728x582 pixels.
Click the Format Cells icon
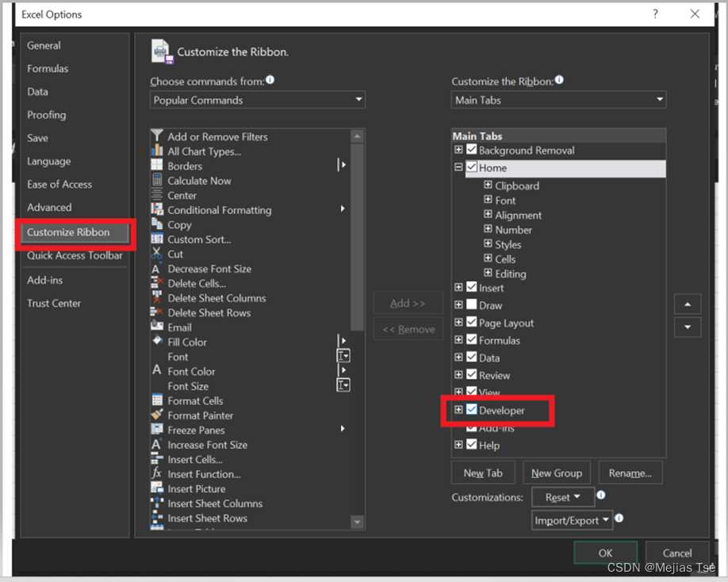tap(157, 400)
